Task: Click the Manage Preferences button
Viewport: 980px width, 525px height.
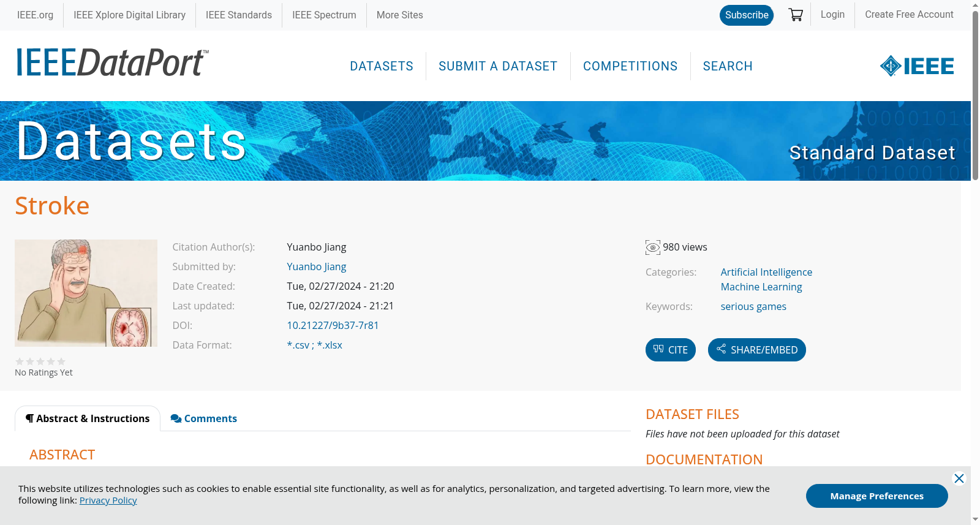Action: coord(877,496)
